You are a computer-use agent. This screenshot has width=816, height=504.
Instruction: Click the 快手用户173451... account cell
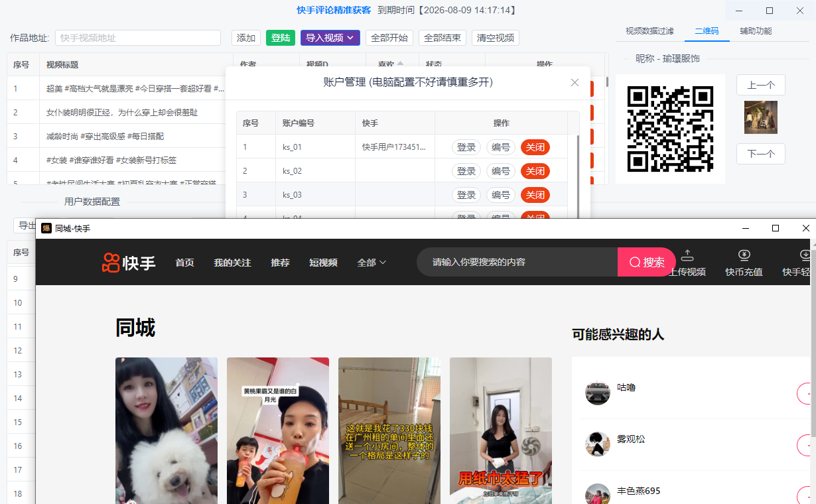(x=395, y=147)
